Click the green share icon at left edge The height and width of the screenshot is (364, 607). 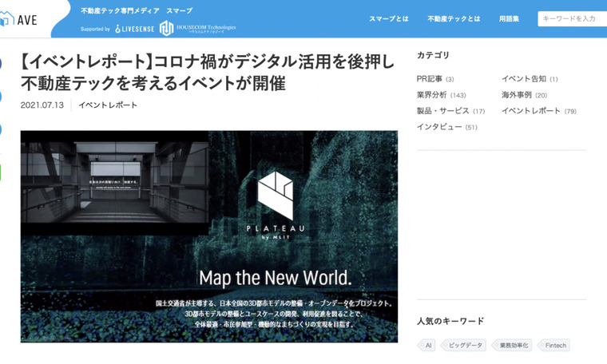click(x=2, y=172)
